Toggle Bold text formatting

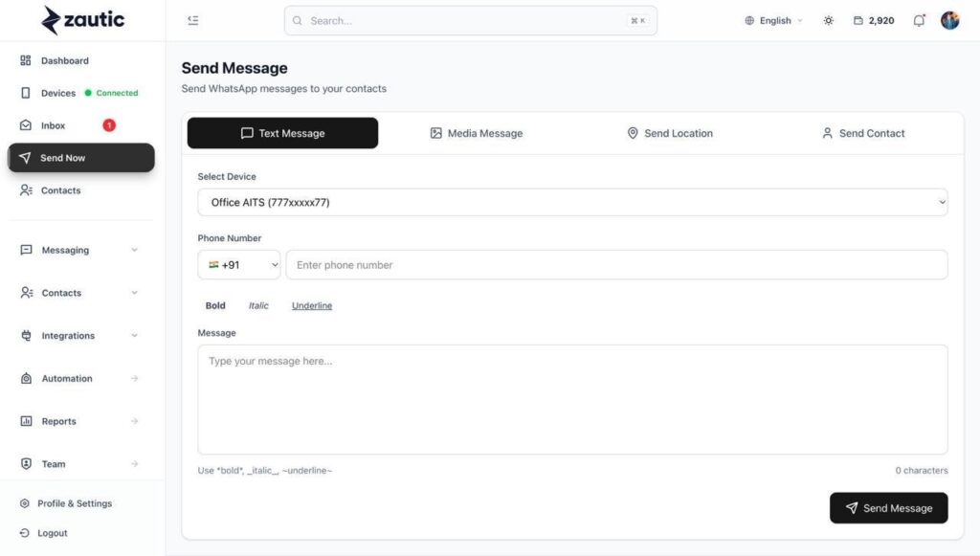tap(215, 305)
